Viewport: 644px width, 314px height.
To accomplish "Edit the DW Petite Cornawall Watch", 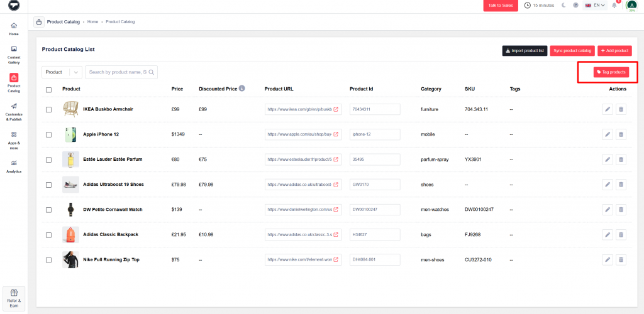I will pos(608,209).
